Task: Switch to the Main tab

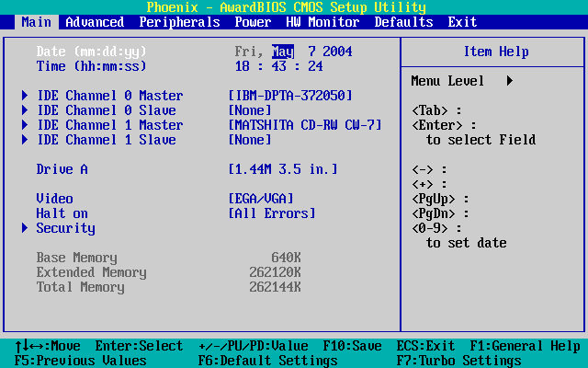Action: click(x=37, y=22)
